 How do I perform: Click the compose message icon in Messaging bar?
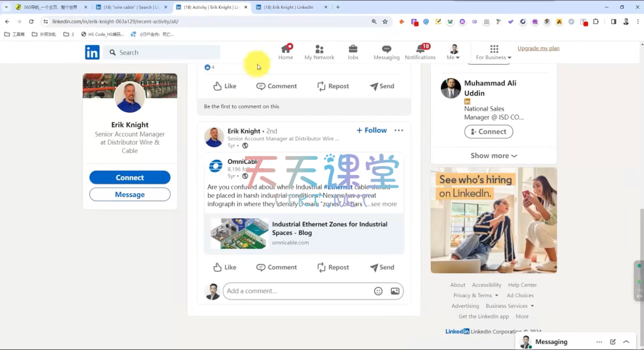pos(613,342)
